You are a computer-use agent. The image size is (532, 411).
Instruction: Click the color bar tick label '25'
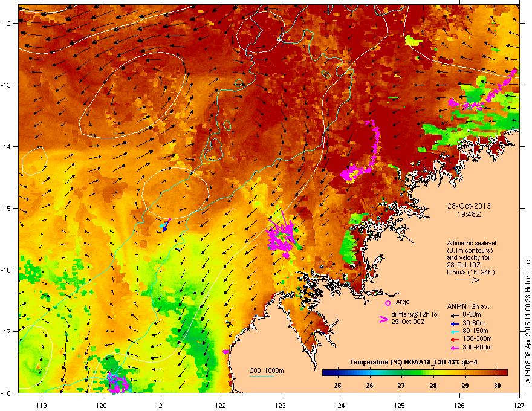point(337,386)
